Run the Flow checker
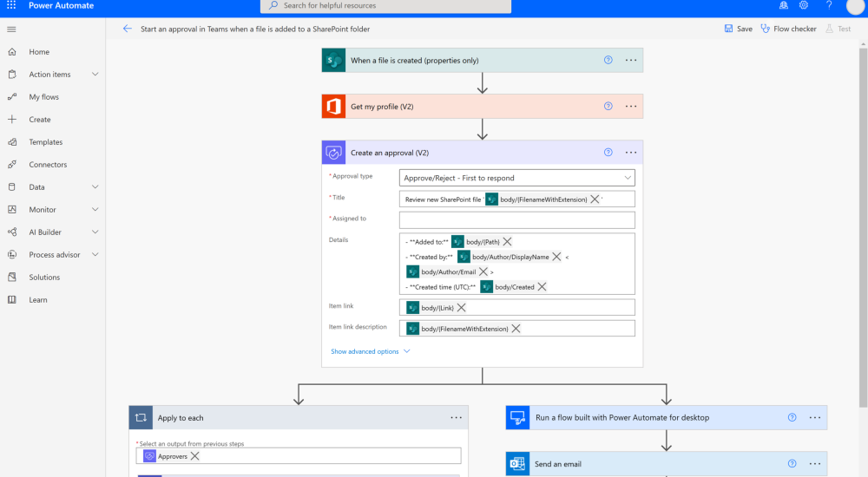Image resolution: width=868 pixels, height=477 pixels. click(x=788, y=29)
